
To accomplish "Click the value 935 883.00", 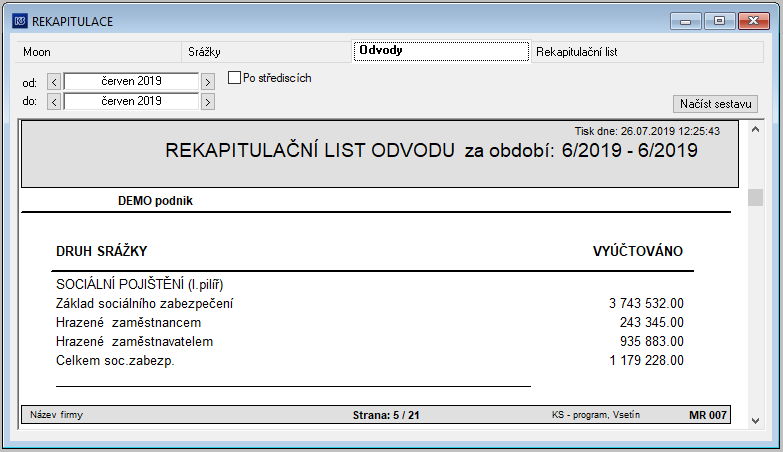I will click(652, 342).
